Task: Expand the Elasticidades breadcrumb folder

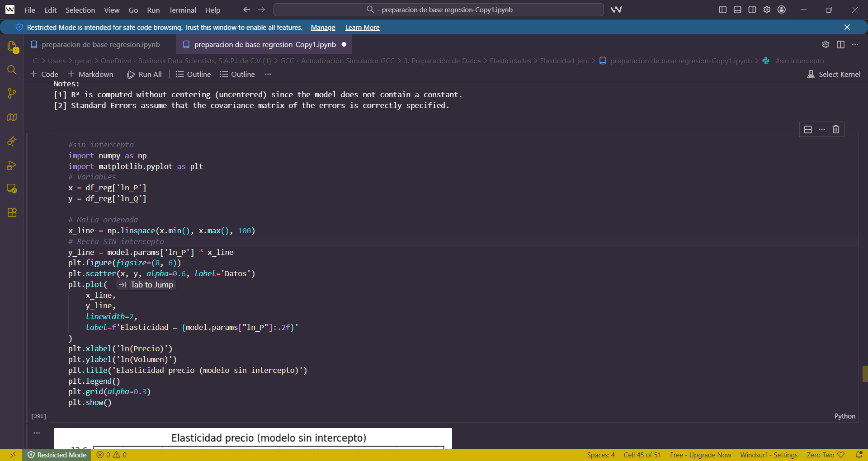Action: [x=510, y=61]
